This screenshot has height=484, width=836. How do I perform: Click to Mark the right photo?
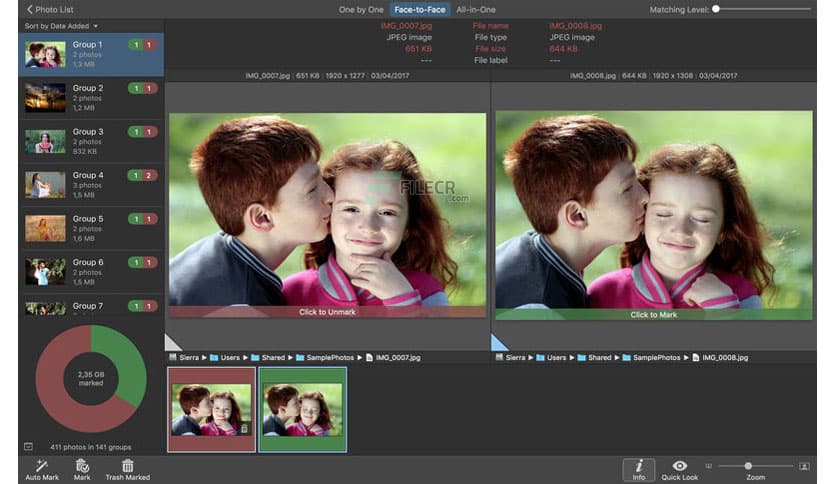654,315
